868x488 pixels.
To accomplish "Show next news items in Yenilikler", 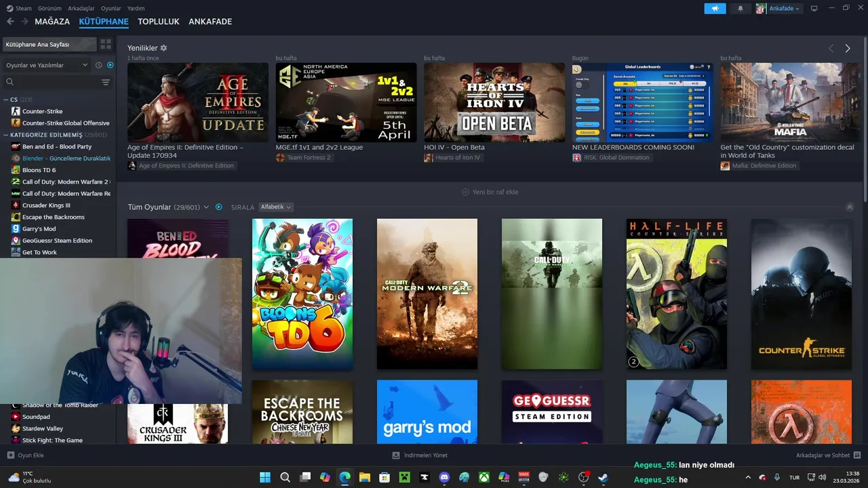I will [848, 48].
